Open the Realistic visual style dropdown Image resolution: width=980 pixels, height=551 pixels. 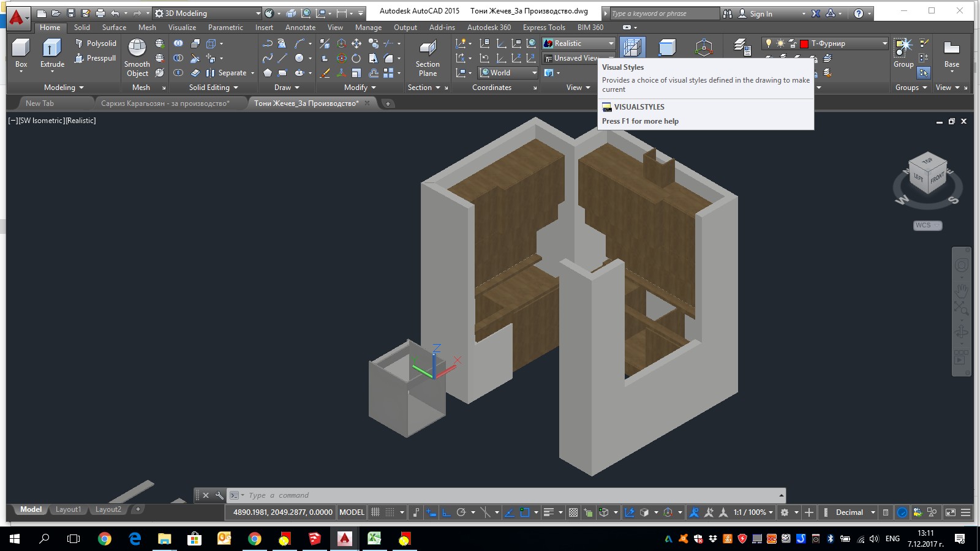click(x=611, y=43)
